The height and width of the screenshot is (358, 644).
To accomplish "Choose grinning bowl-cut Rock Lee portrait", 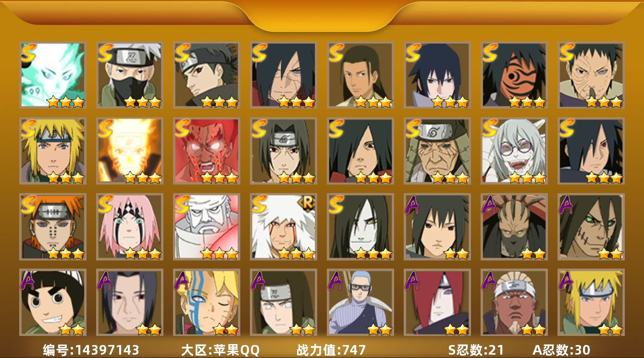I will pos(53,302).
